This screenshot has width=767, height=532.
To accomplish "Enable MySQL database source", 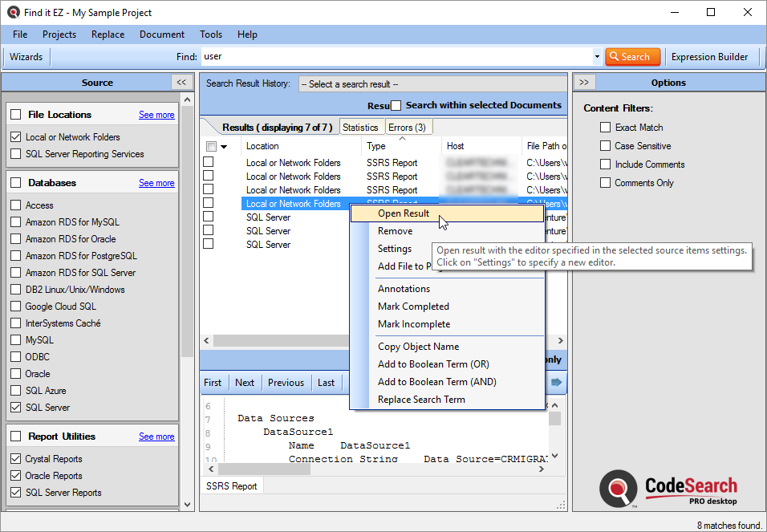I will click(16, 339).
